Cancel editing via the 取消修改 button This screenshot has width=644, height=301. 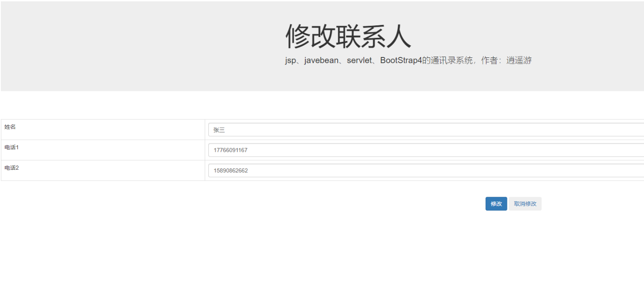pyautogui.click(x=525, y=203)
